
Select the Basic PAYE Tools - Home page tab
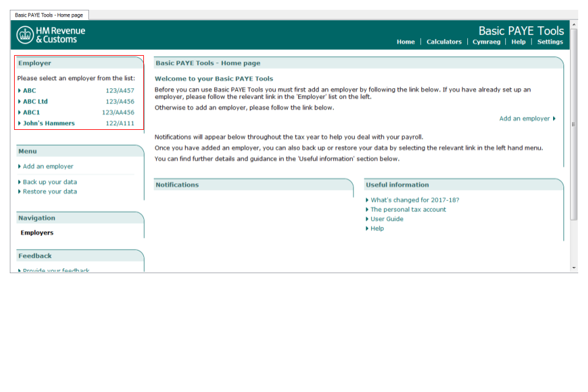click(49, 13)
